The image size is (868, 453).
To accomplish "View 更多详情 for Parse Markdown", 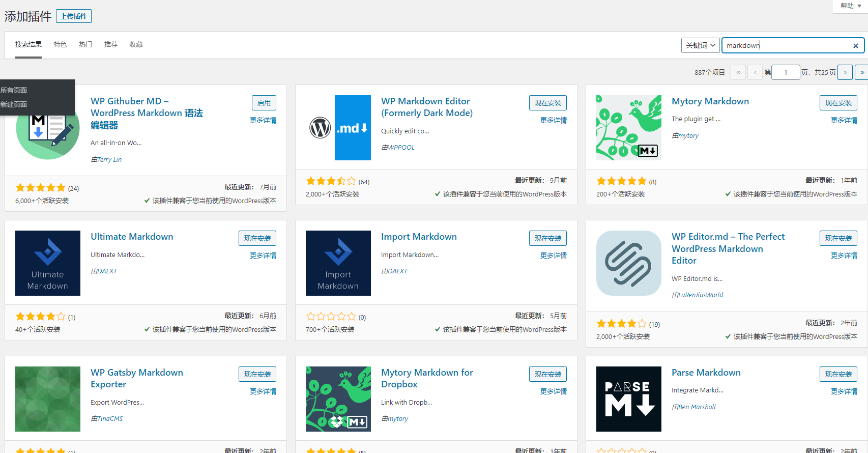I will (844, 392).
